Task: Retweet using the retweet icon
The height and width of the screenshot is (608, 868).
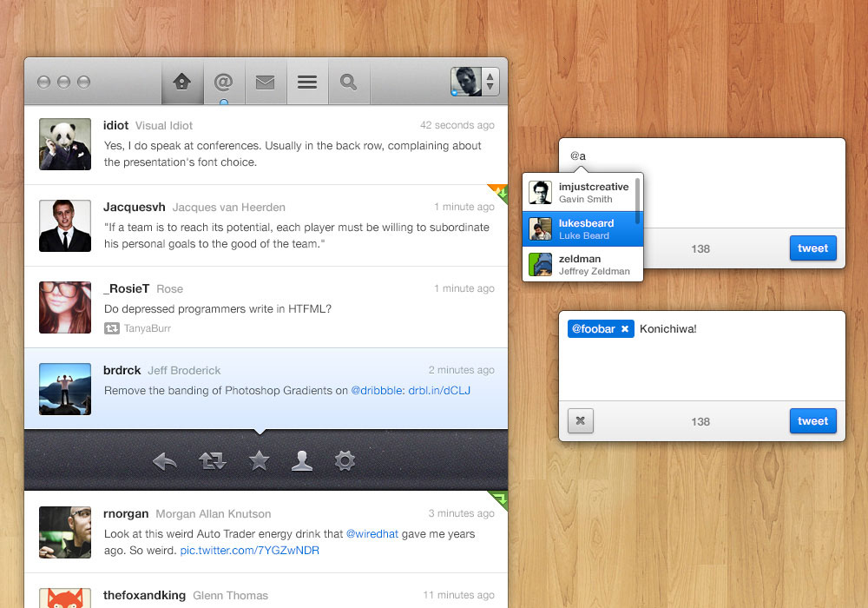Action: click(212, 461)
